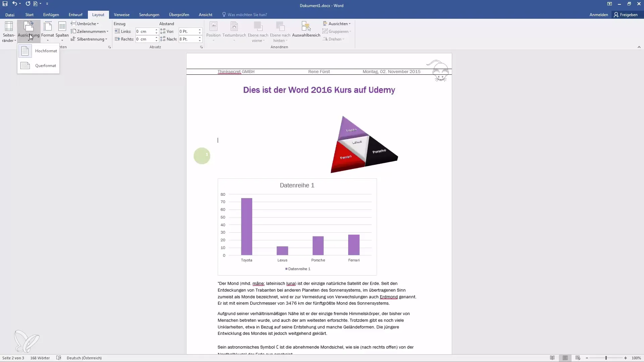Viewport: 644px width, 362px height.
Task: Click Deutsch (Österreich) language indicator
Action: (x=84, y=358)
